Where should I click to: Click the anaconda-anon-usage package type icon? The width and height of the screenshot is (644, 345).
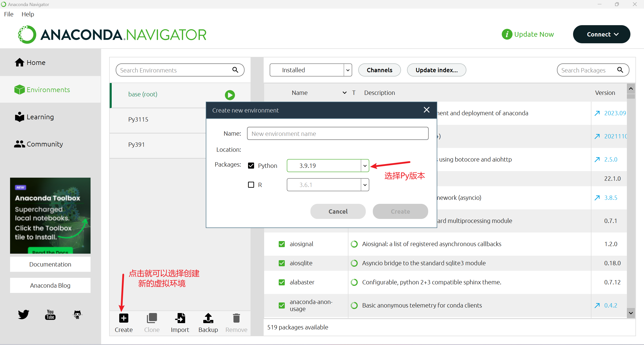(x=354, y=305)
